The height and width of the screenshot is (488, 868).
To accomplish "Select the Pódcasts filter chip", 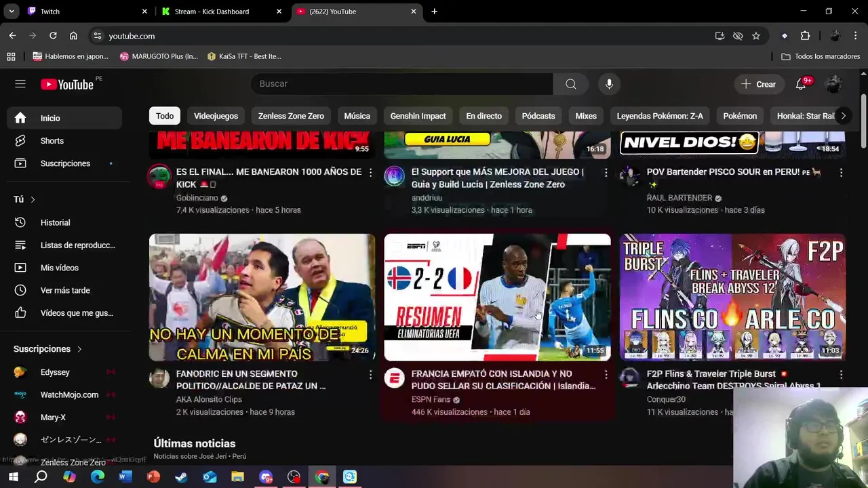I will [x=538, y=116].
